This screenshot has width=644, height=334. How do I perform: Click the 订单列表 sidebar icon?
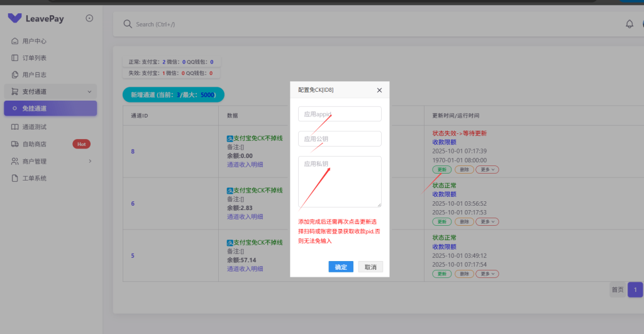point(15,58)
